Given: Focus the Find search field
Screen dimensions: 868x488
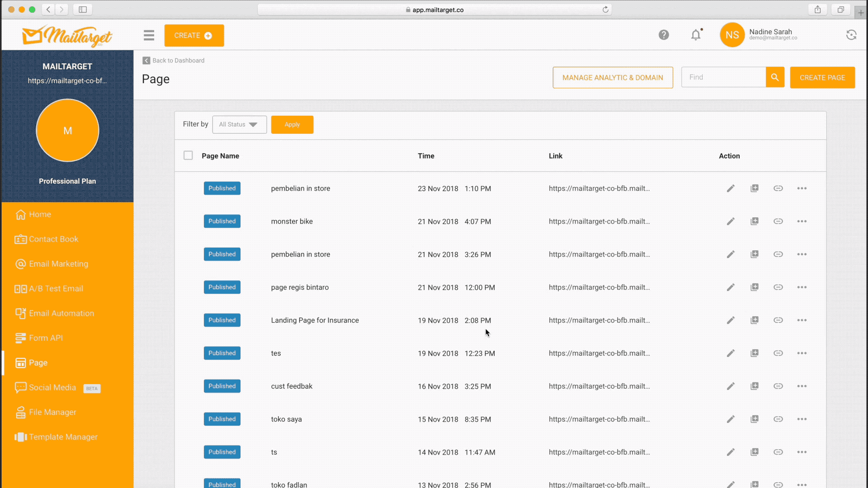Looking at the screenshot, I should coord(723,77).
